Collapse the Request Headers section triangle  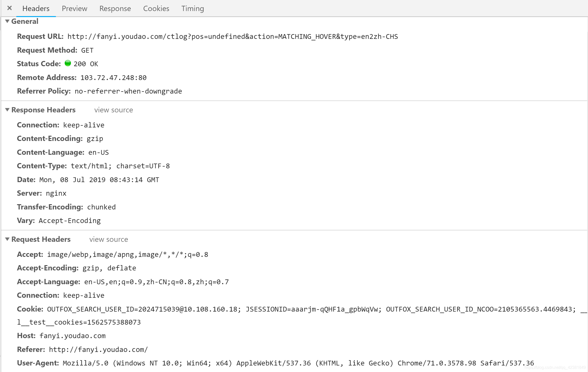7,239
